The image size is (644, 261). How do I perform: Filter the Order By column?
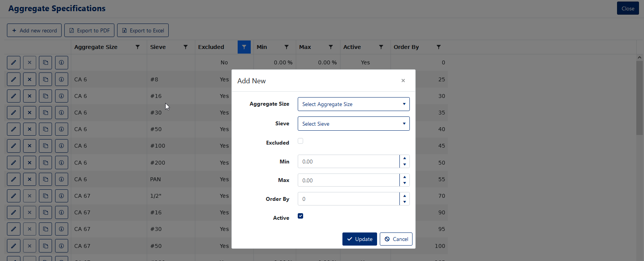[x=439, y=47]
